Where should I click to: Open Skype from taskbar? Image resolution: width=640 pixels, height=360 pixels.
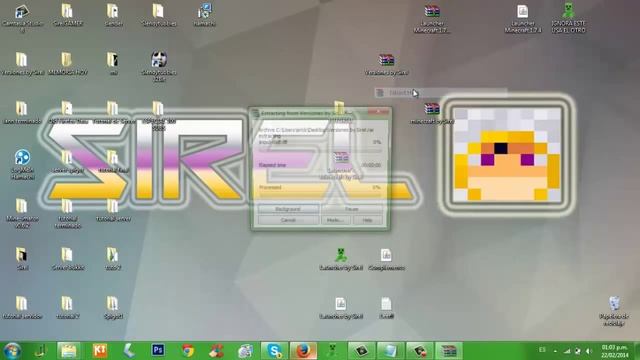[274, 351]
